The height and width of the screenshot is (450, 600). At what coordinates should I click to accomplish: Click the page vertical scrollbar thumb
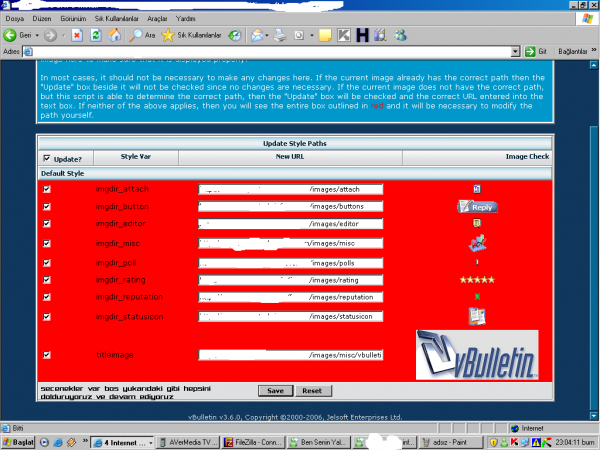point(594,268)
